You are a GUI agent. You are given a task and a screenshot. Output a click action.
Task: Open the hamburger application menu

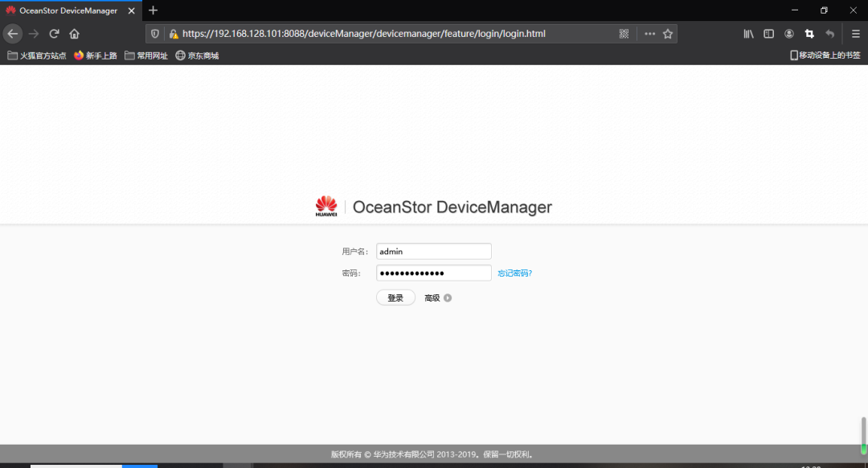click(x=856, y=34)
